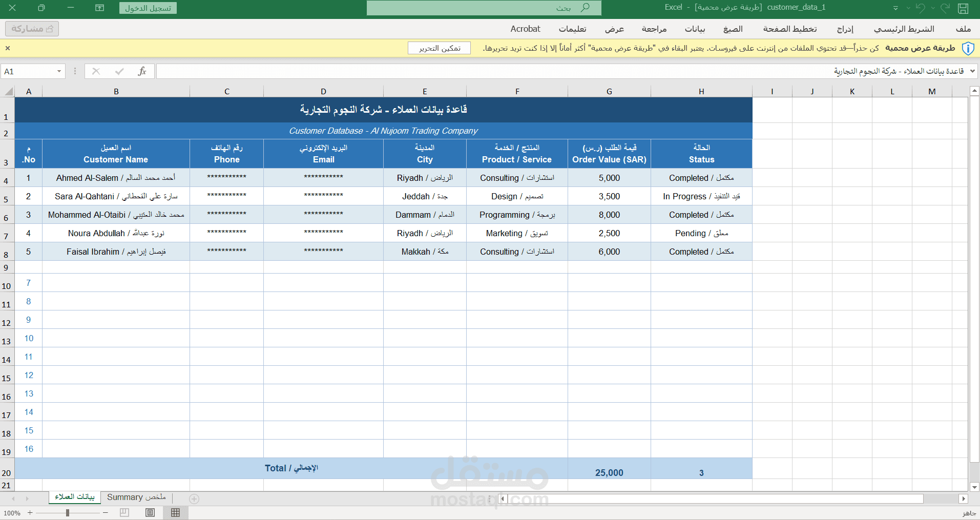The width and height of the screenshot is (980, 520).
Task: Click the 25,000 total value cell
Action: pos(609,469)
